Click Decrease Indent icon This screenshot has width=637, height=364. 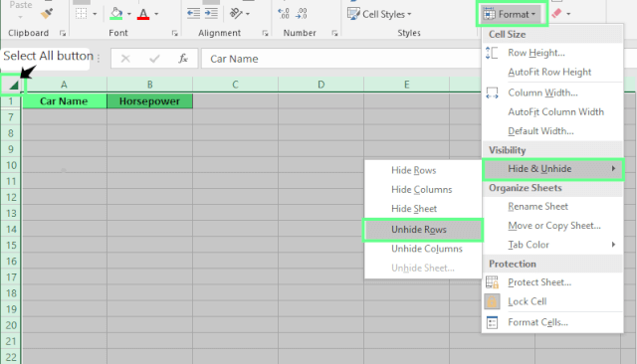pyautogui.click(x=193, y=13)
